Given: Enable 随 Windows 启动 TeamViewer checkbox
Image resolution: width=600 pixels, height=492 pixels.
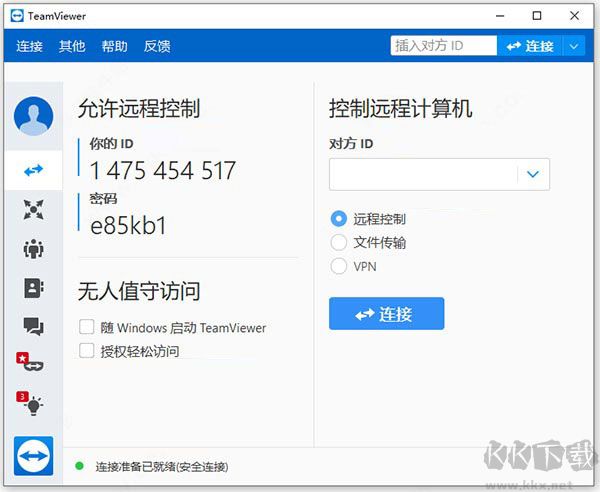Looking at the screenshot, I should point(86,327).
